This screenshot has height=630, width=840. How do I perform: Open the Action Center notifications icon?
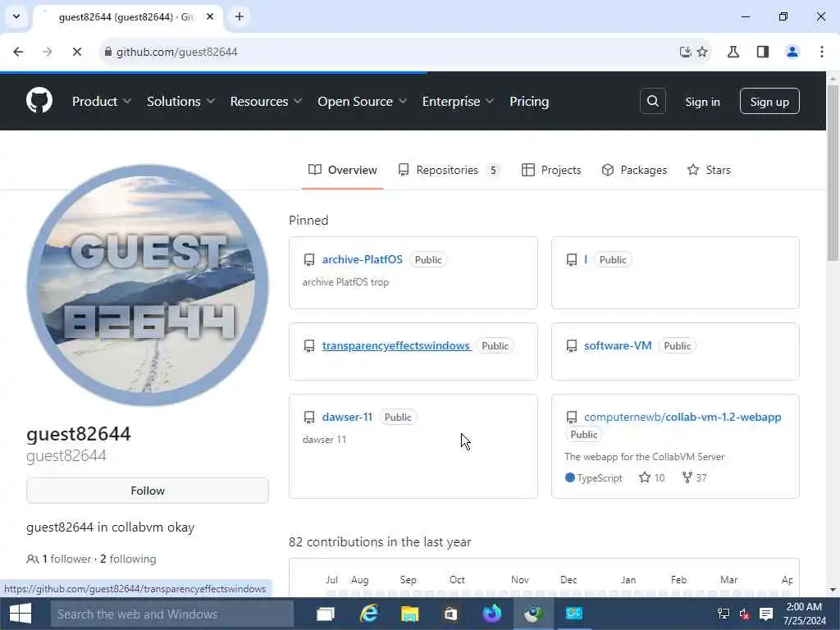pyautogui.click(x=766, y=614)
